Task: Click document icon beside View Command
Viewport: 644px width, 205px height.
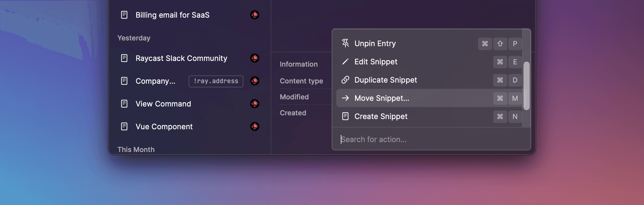Action: [x=124, y=104]
